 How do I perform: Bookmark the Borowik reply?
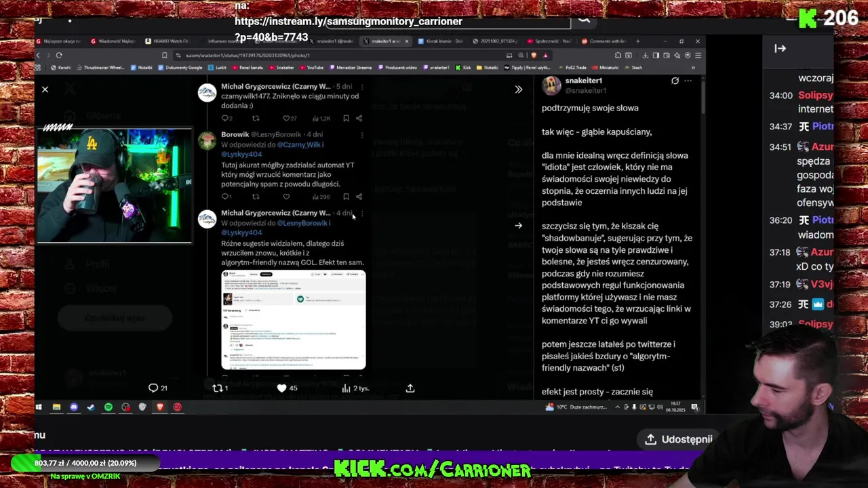point(346,197)
